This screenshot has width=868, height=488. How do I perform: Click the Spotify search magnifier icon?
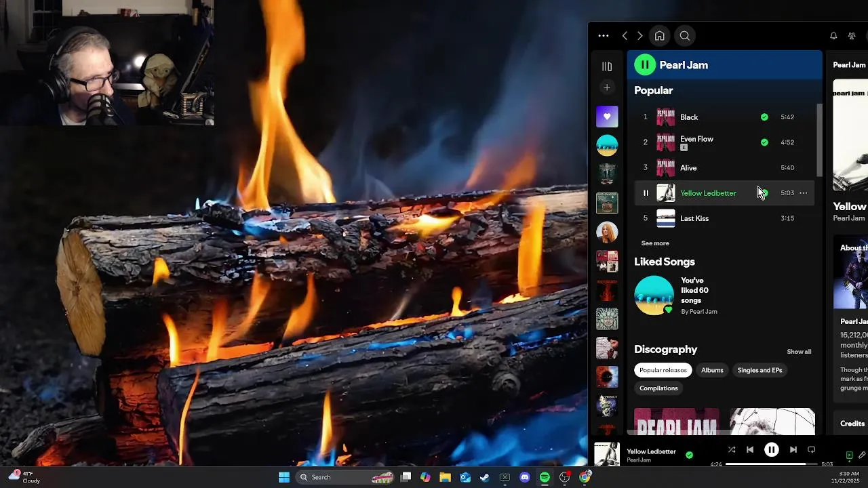pyautogui.click(x=685, y=36)
